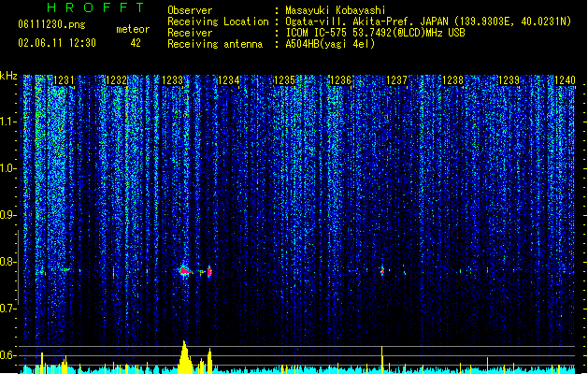Click the A504HB(yagi 4el) antenna text
This screenshot has height=374, width=588.
tap(330, 44)
